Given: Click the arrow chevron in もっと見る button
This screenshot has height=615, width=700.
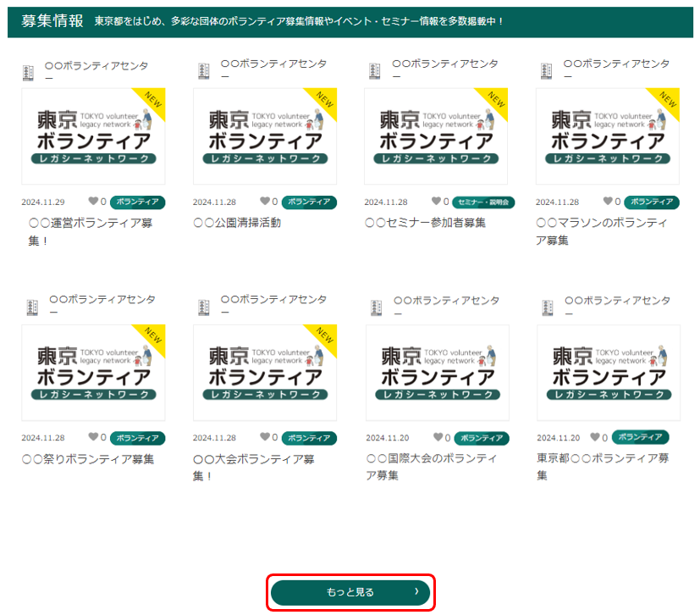Looking at the screenshot, I should (416, 592).
